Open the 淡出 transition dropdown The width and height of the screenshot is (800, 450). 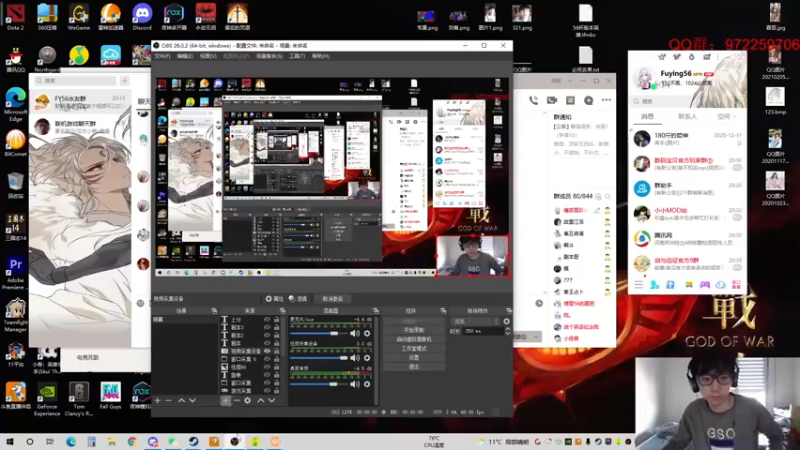tap(475, 321)
